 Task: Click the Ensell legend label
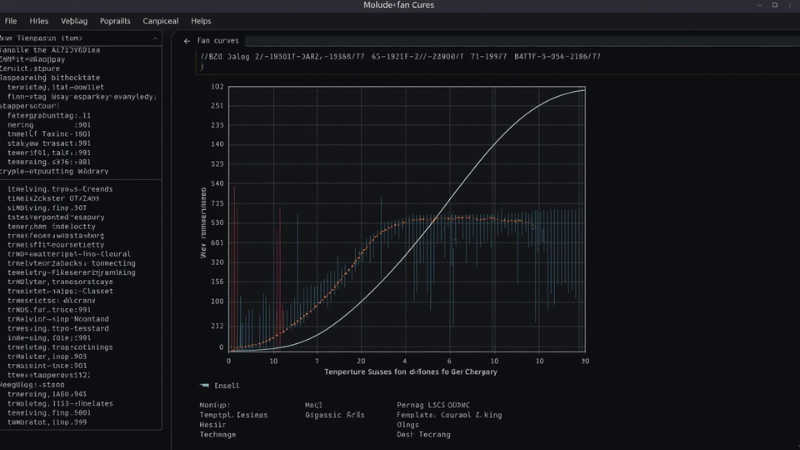(x=227, y=385)
